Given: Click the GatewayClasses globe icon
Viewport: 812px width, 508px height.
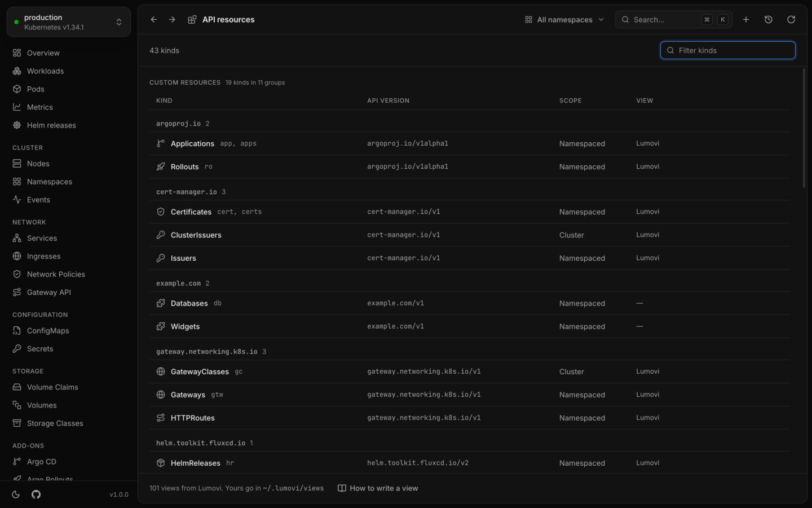Looking at the screenshot, I should 161,371.
